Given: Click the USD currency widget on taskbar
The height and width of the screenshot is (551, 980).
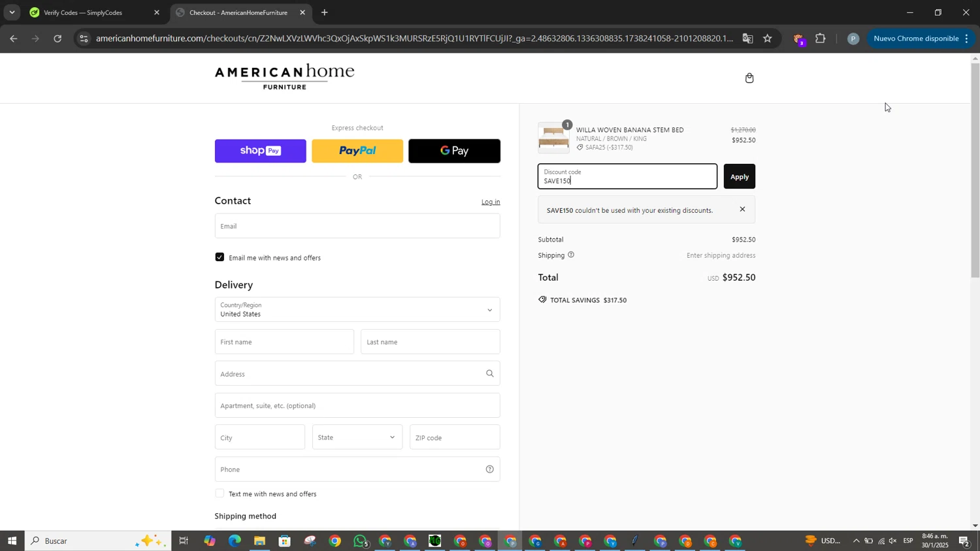Looking at the screenshot, I should coord(822,541).
